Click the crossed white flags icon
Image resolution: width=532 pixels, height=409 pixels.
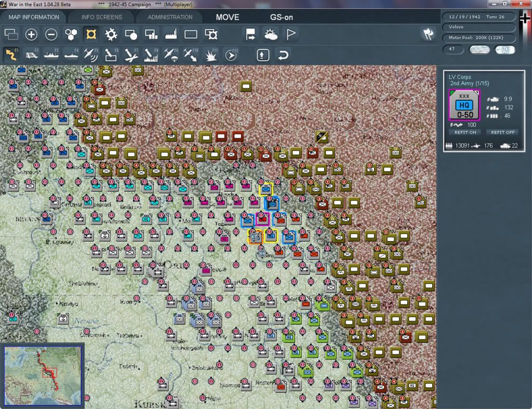click(x=428, y=34)
